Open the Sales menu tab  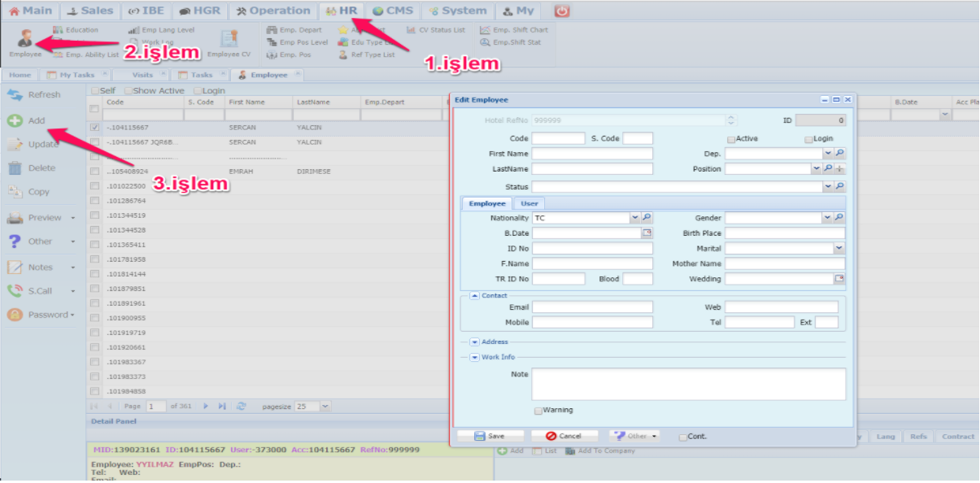pyautogui.click(x=90, y=11)
